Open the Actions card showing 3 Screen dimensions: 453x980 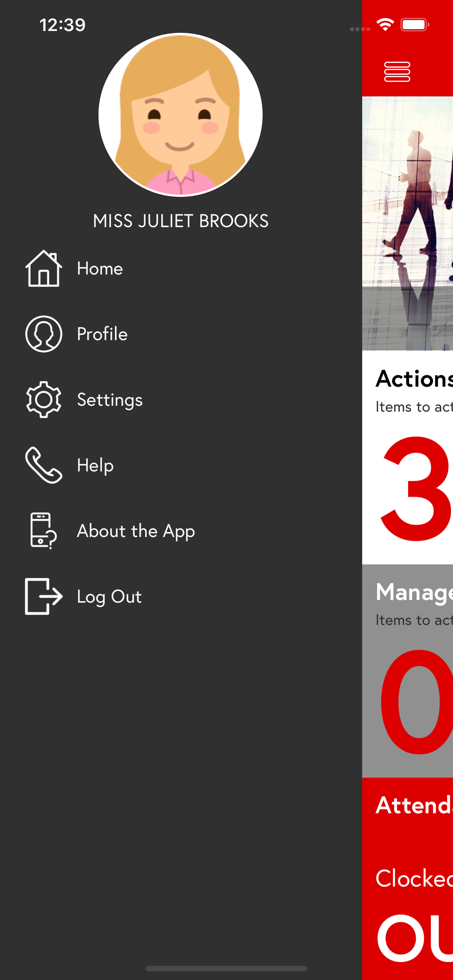pyautogui.click(x=407, y=457)
